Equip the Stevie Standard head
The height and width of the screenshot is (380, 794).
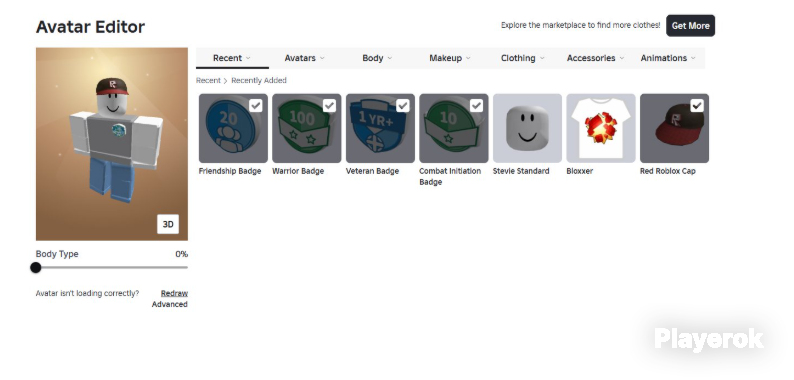[x=527, y=128]
